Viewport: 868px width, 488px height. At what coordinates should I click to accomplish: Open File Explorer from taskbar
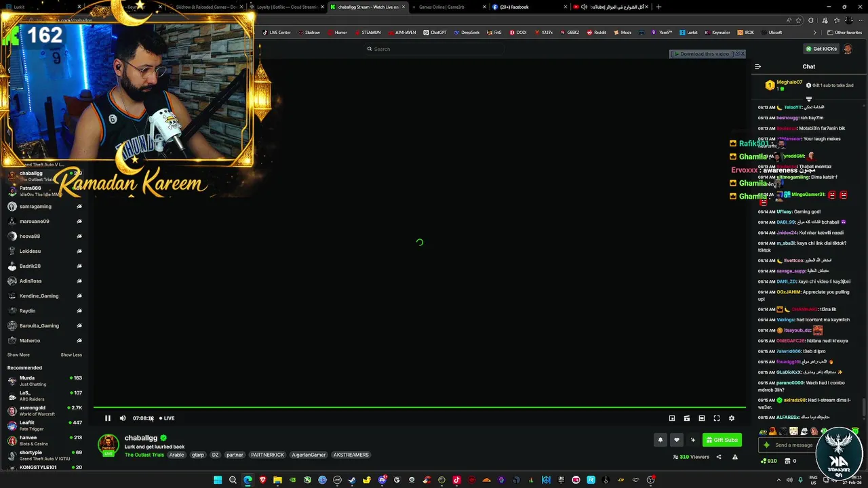[277, 480]
